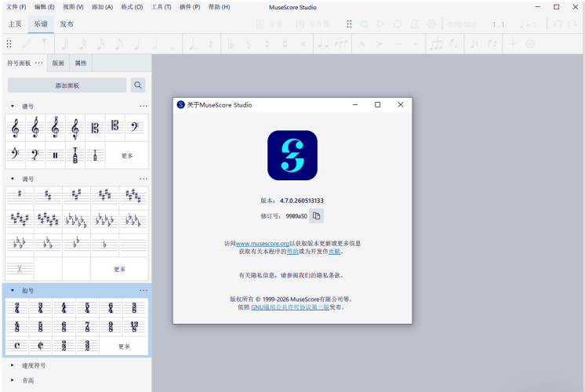Open the 拍号 section three-dot menu
This screenshot has height=392, width=585.
144,291
